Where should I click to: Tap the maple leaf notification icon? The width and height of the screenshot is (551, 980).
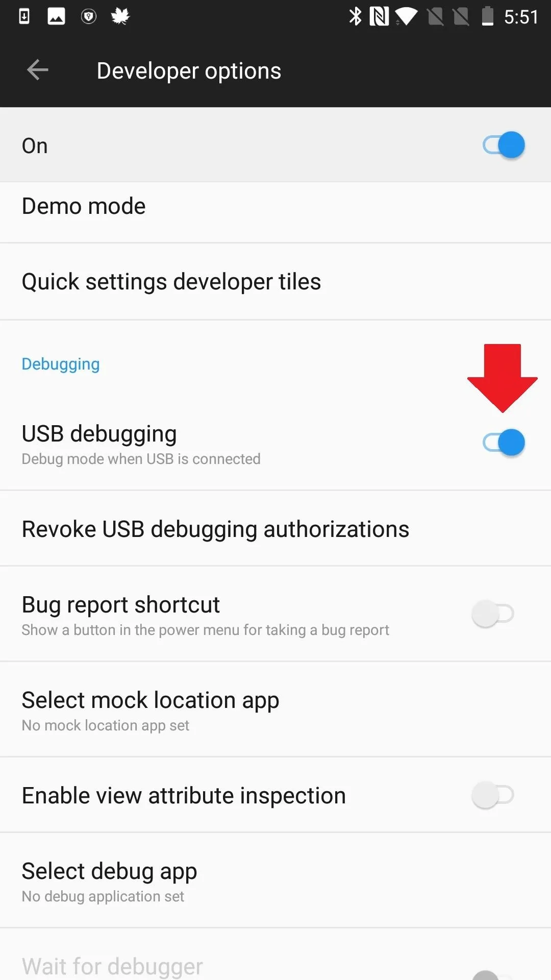(120, 16)
